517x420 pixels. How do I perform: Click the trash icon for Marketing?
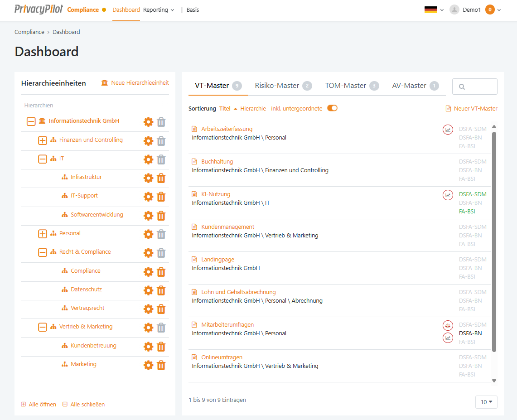coord(161,365)
